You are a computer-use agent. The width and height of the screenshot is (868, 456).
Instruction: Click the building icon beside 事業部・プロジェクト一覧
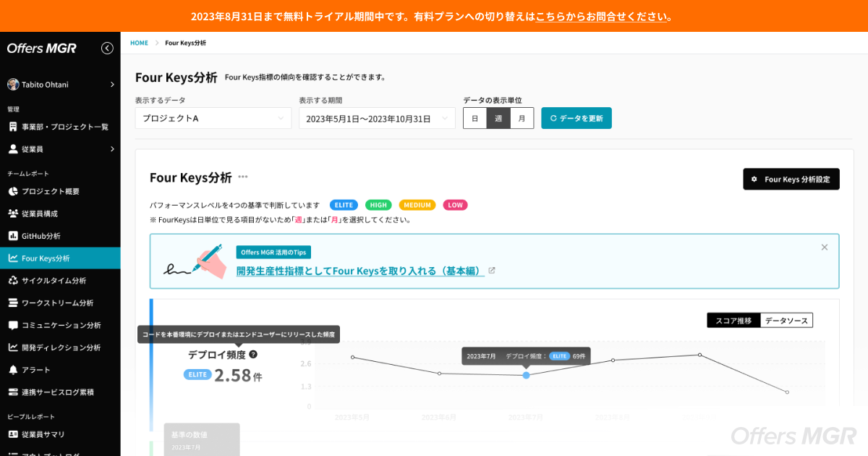click(13, 127)
